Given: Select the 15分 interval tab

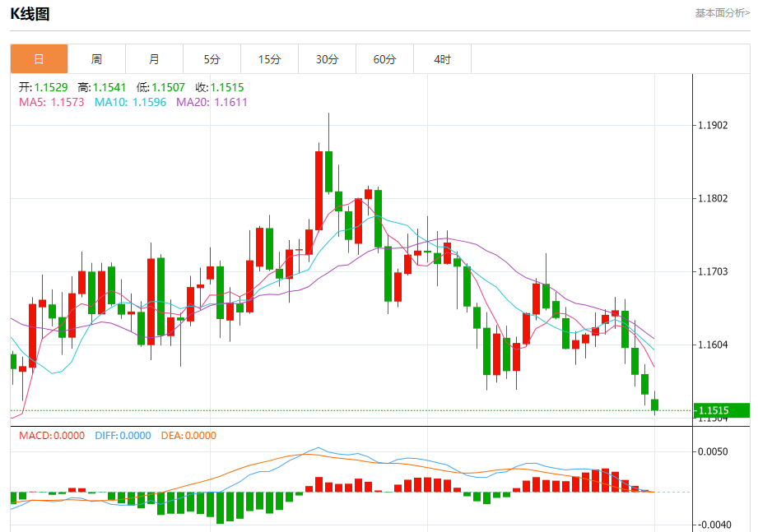Looking at the screenshot, I should pos(269,59).
